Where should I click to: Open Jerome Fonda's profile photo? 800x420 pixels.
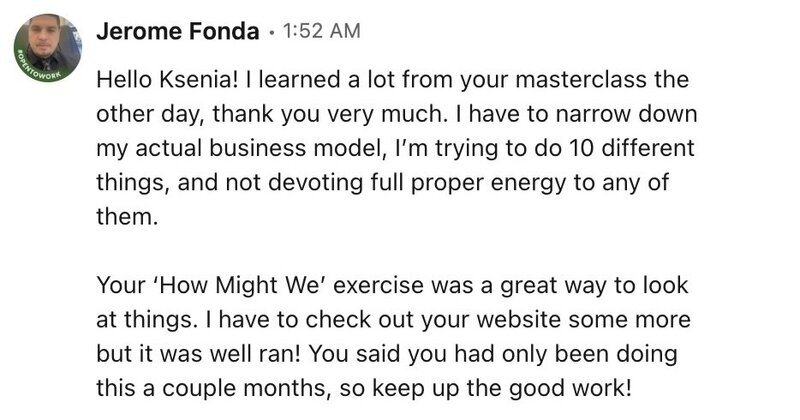48,48
